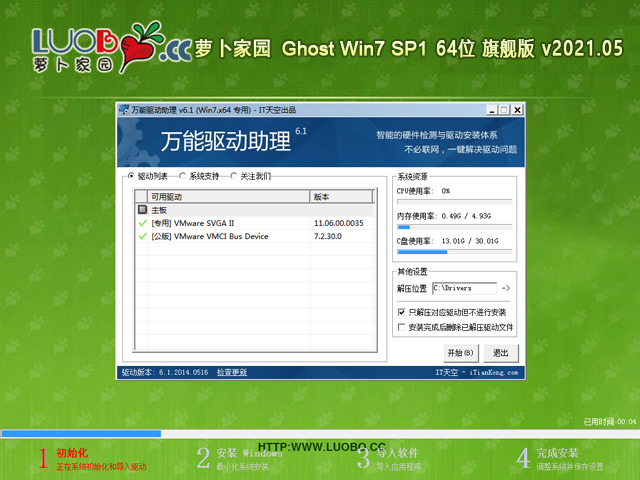Click step 1 初始化 label
The height and width of the screenshot is (480, 640).
pyautogui.click(x=72, y=453)
